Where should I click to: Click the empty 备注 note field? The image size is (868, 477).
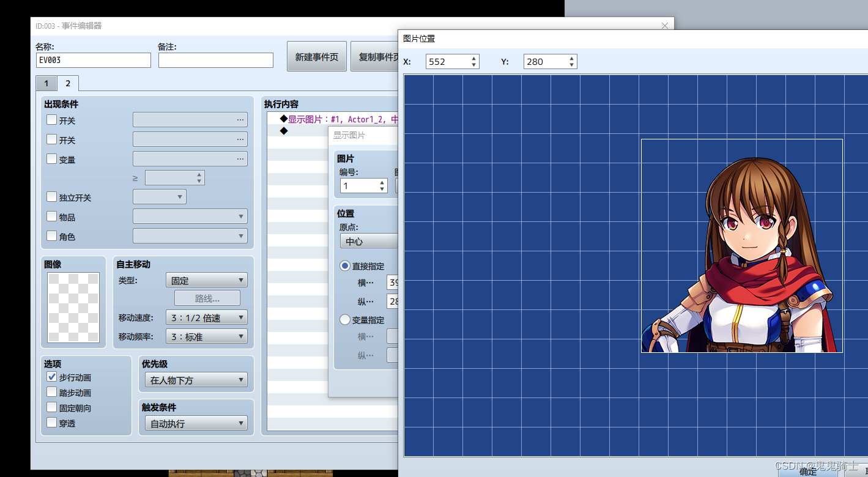pos(215,60)
